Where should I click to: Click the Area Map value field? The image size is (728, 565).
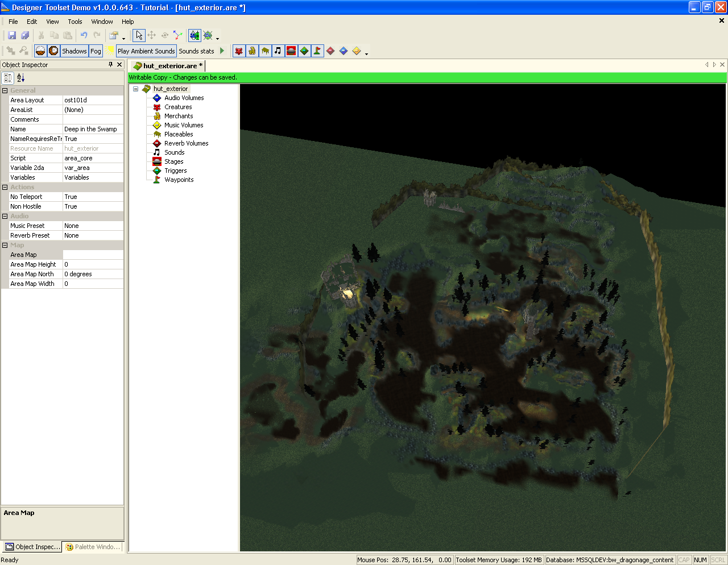coord(93,255)
